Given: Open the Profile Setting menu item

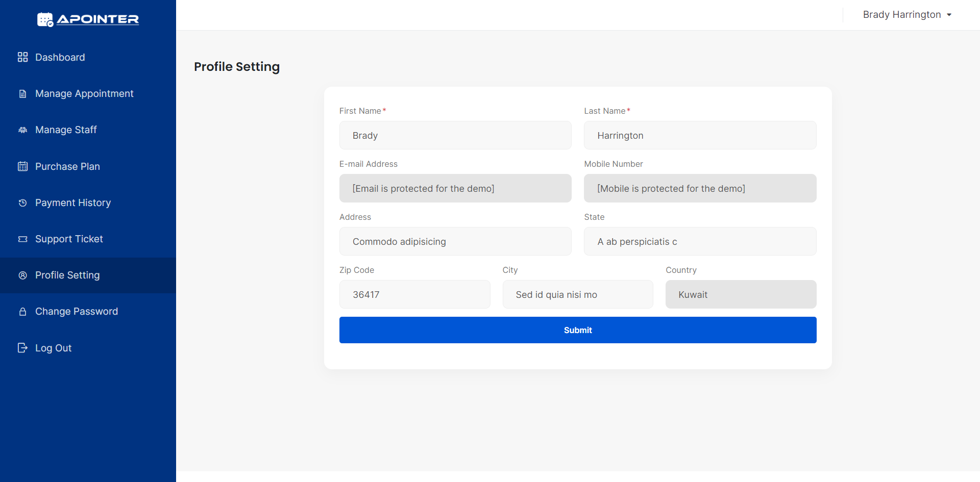Looking at the screenshot, I should click(88, 275).
